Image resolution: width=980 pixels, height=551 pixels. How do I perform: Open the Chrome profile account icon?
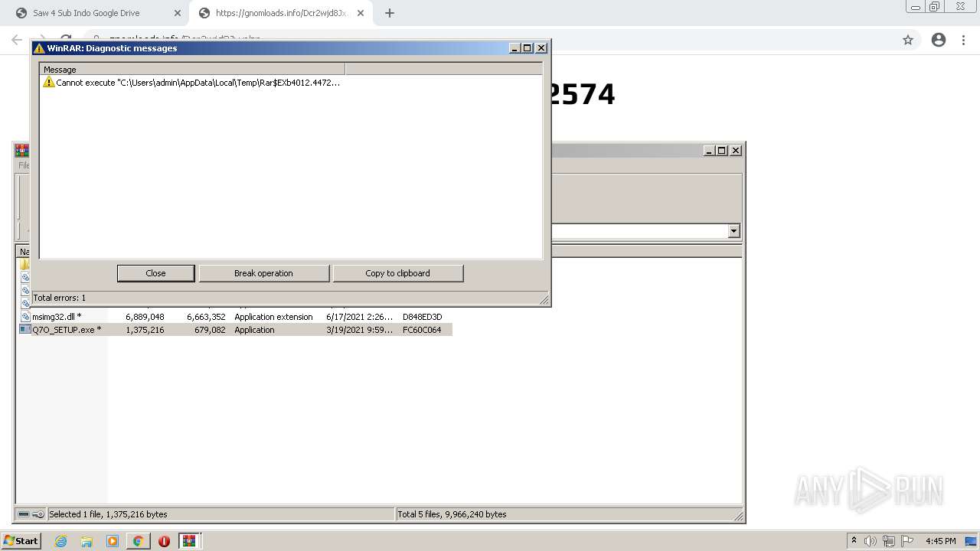click(x=939, y=40)
